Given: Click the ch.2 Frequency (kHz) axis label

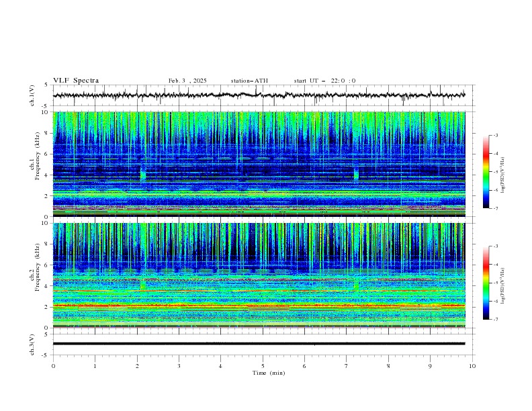Looking at the screenshot, I should point(35,267).
